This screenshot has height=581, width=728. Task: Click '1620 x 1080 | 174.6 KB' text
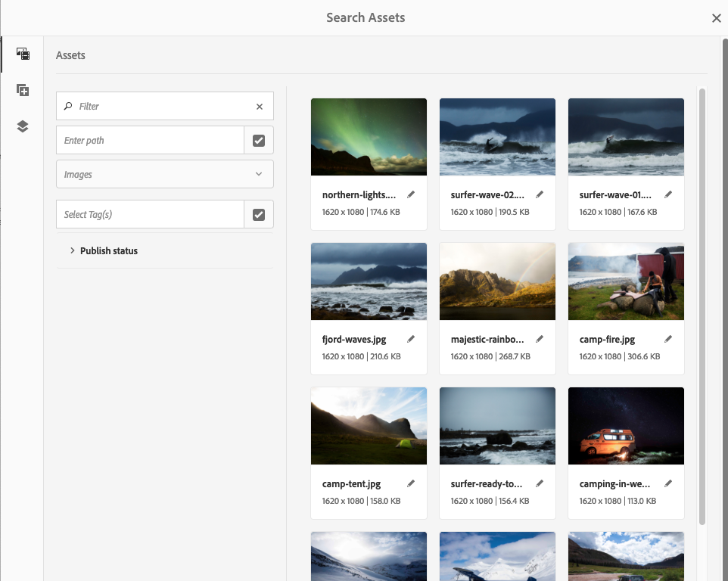[361, 212]
